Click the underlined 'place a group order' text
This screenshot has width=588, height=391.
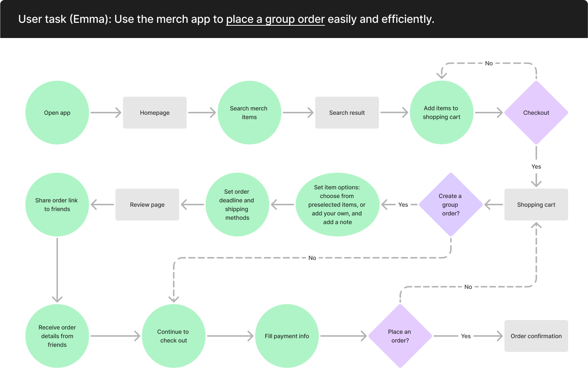pos(275,19)
